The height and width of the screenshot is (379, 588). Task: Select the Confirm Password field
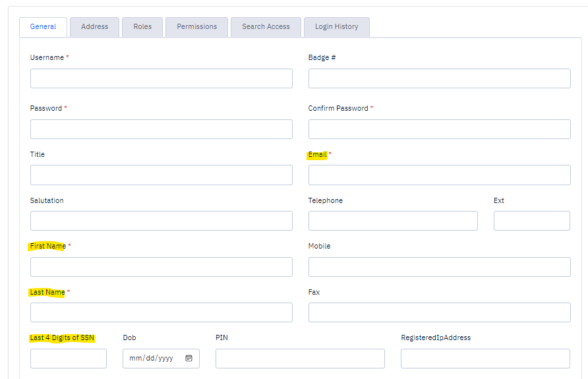pyautogui.click(x=439, y=129)
